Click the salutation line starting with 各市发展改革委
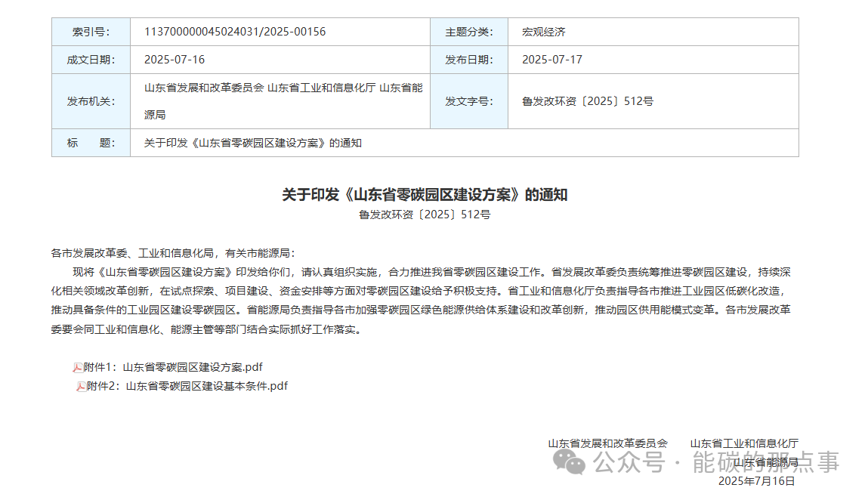Viewport: 868px width, 497px height. coord(173,253)
